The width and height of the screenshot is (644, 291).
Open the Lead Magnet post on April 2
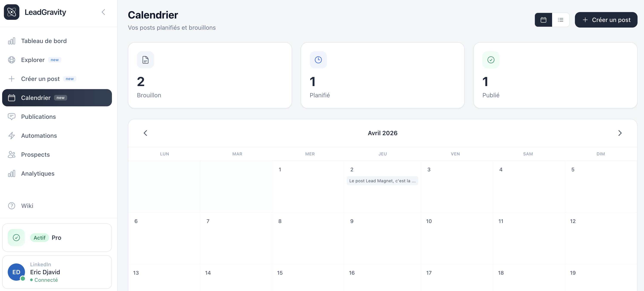coord(382,181)
